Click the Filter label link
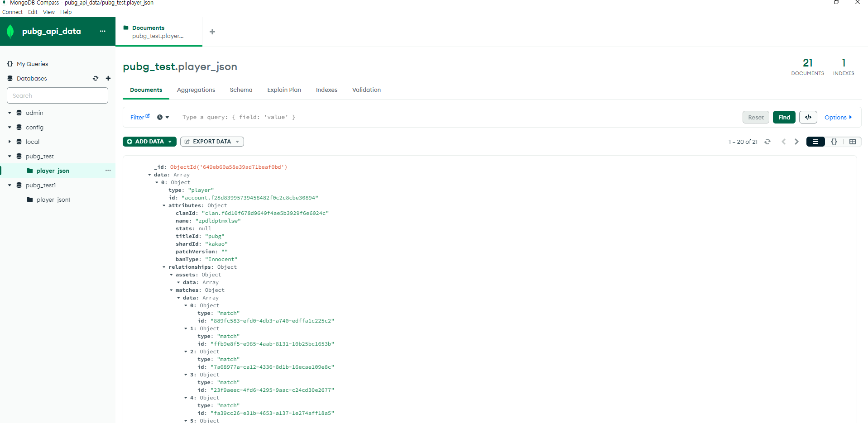Viewport: 868px width, 423px height. point(137,117)
